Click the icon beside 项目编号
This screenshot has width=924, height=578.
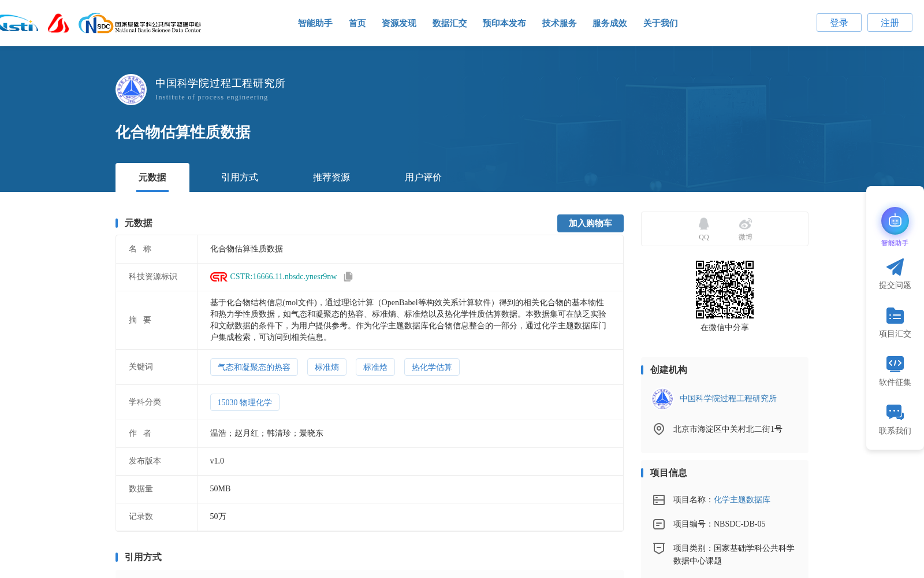pos(658,524)
